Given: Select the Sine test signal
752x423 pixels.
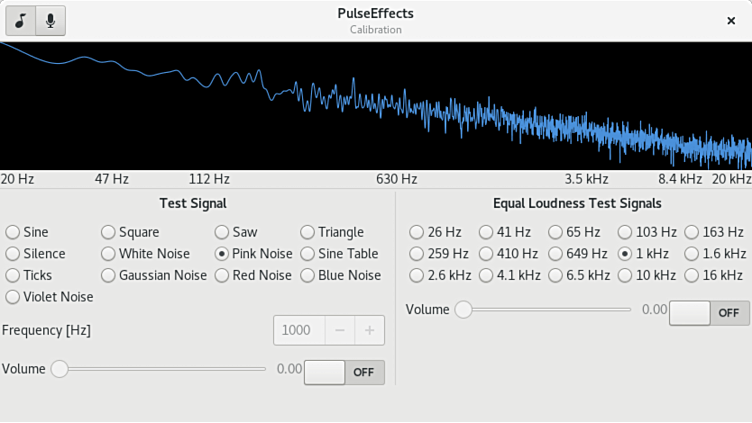Looking at the screenshot, I should [x=13, y=232].
